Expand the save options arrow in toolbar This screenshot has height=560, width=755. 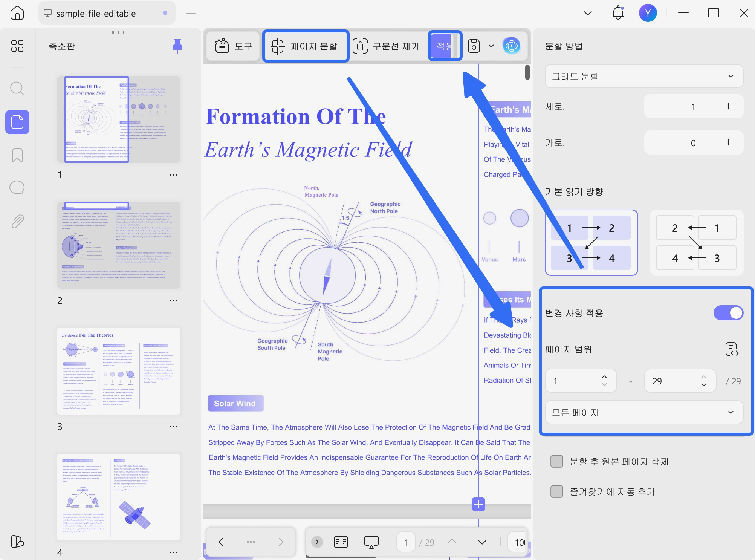click(491, 46)
